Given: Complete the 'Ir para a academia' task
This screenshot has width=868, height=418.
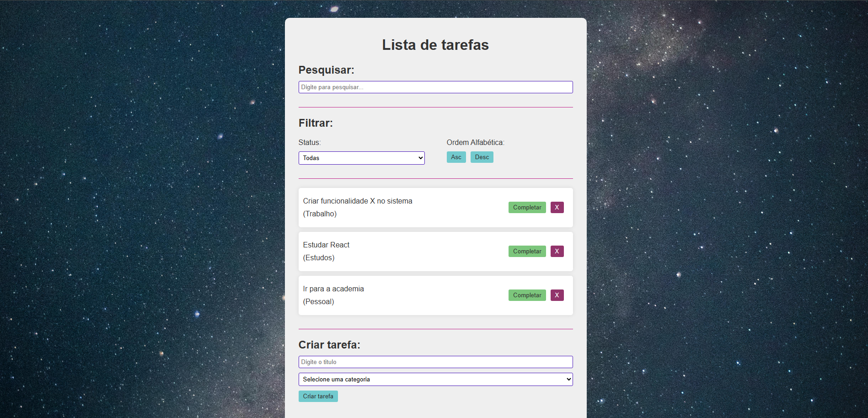Looking at the screenshot, I should pos(526,295).
